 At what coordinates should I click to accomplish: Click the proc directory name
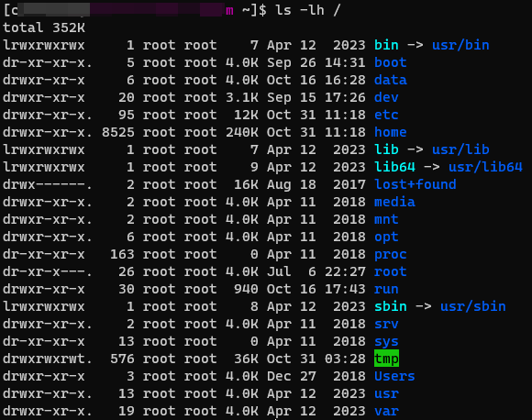pyautogui.click(x=390, y=254)
